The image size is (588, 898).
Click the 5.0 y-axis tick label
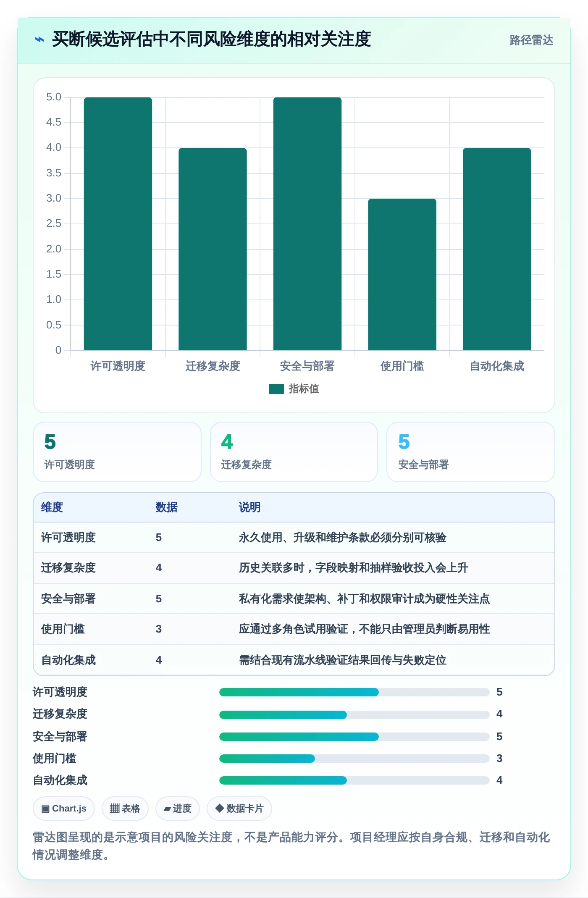(x=54, y=97)
